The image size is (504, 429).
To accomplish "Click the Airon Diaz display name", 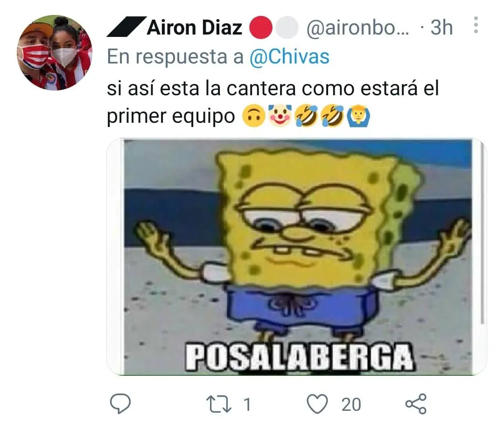I will pos(195,28).
